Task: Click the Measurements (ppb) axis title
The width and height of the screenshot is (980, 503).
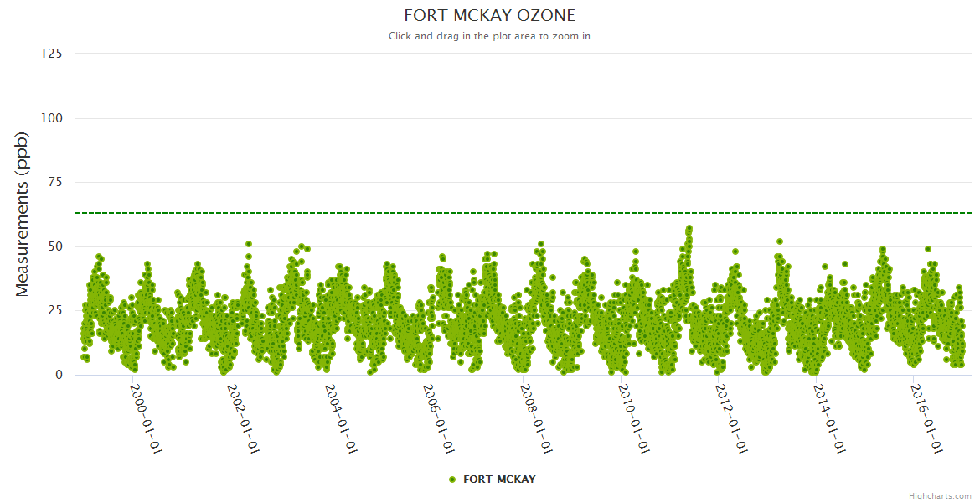Action: (x=23, y=214)
